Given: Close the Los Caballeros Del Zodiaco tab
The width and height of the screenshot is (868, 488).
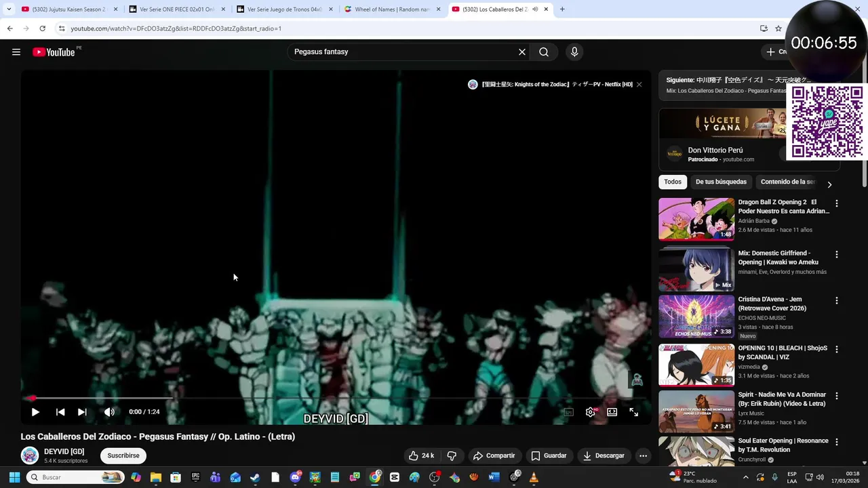Looking at the screenshot, I should coord(546,9).
